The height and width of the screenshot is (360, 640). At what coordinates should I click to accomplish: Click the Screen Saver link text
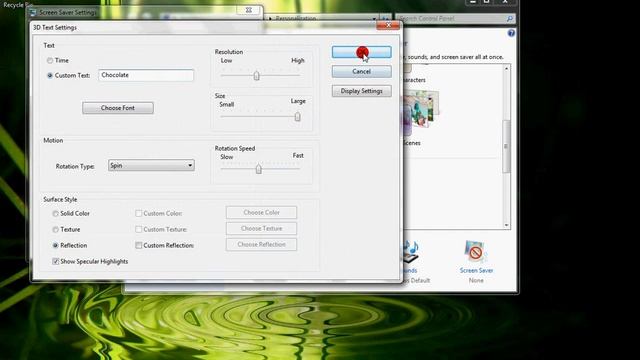click(476, 270)
